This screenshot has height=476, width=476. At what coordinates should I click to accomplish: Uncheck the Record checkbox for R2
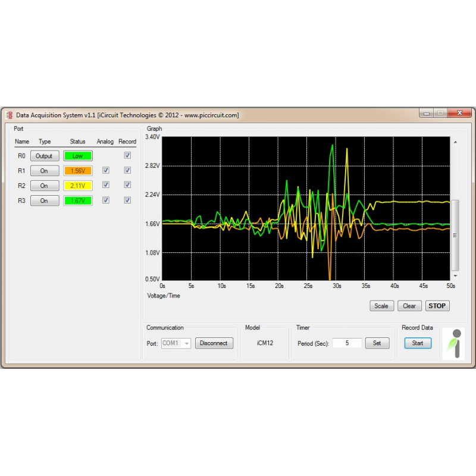(x=127, y=185)
